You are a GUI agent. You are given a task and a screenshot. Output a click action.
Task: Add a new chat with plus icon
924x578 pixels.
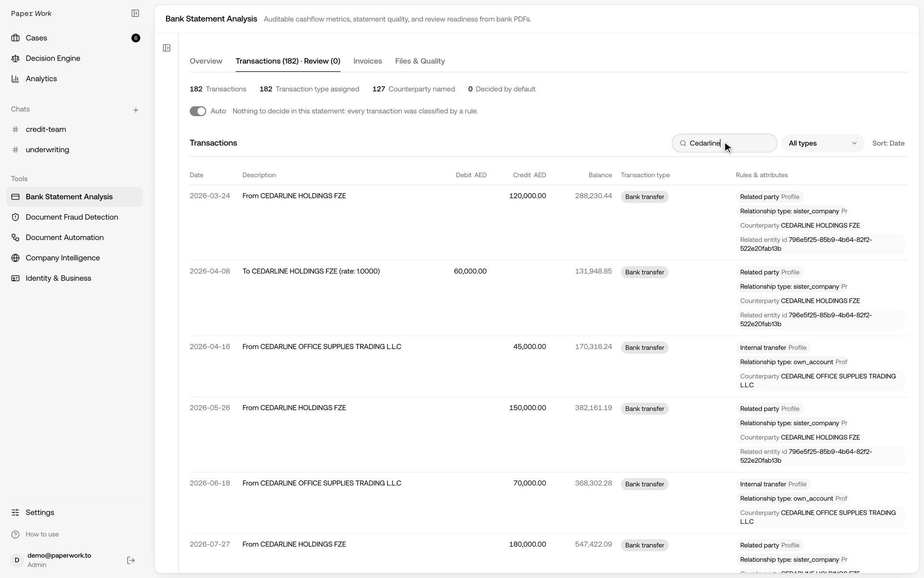pos(136,110)
